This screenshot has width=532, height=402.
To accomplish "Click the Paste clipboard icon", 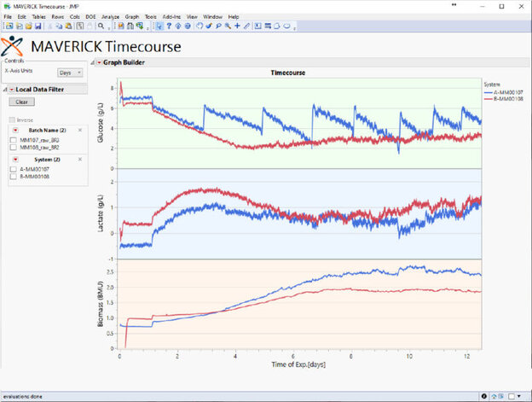I will [68, 26].
